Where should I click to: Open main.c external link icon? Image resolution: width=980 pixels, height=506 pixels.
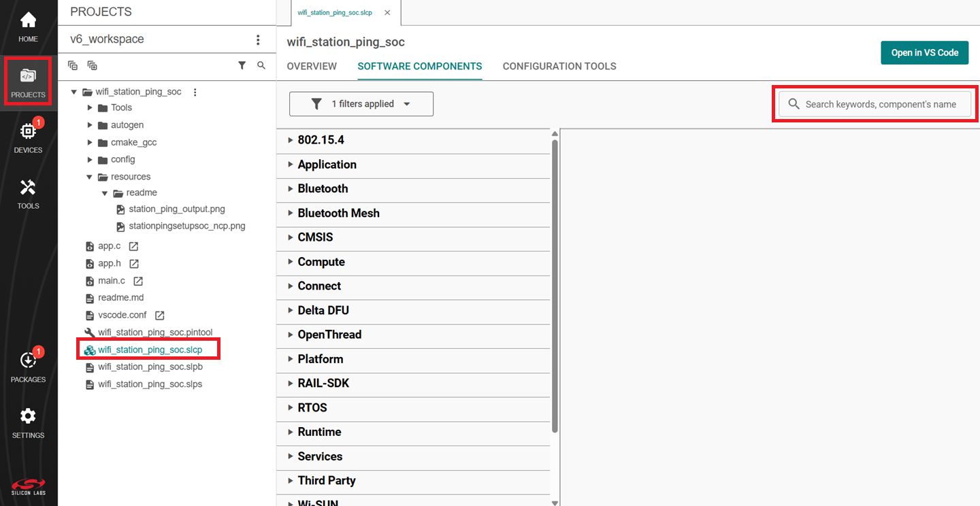pyautogui.click(x=138, y=281)
